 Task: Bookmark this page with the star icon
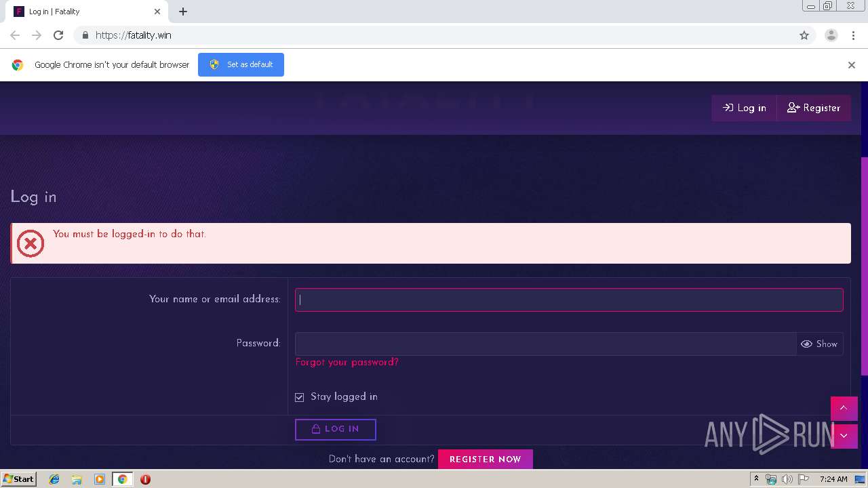(x=804, y=35)
